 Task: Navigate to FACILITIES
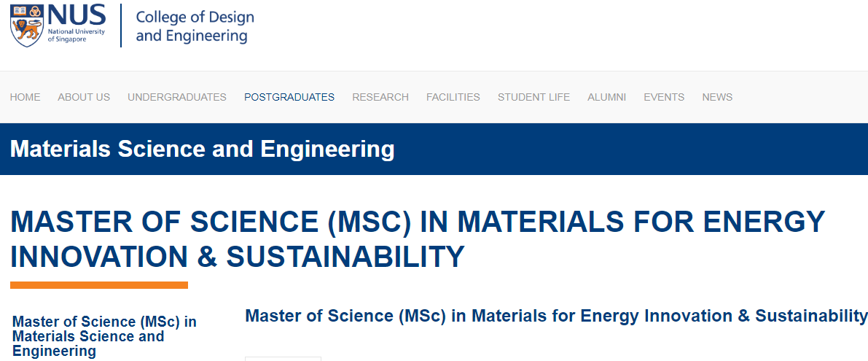(x=453, y=97)
